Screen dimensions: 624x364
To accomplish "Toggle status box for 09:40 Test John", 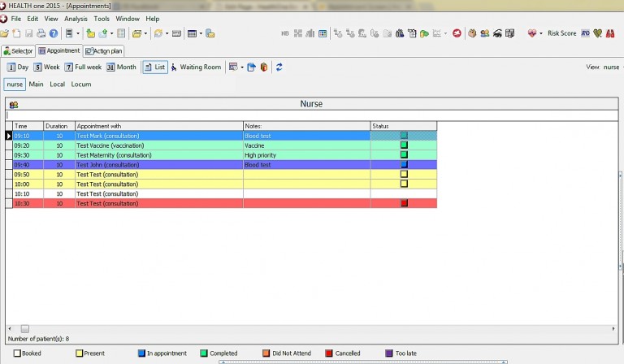I will pyautogui.click(x=404, y=164).
